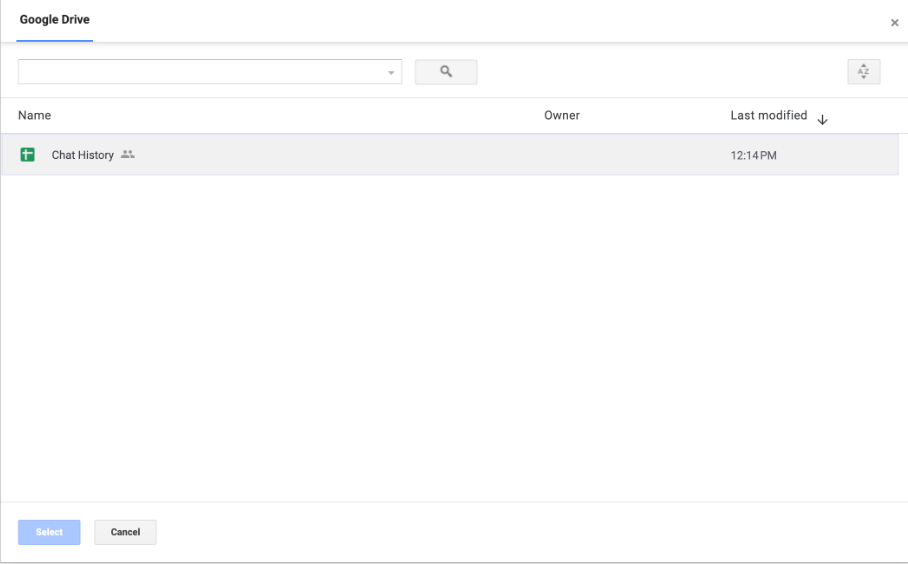Click the Last modified sort arrow

coord(822,119)
